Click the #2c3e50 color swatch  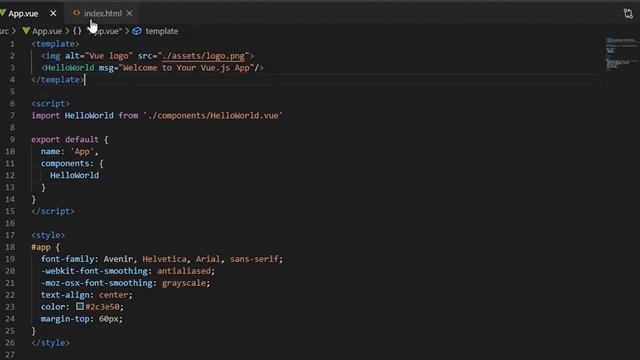click(80, 306)
